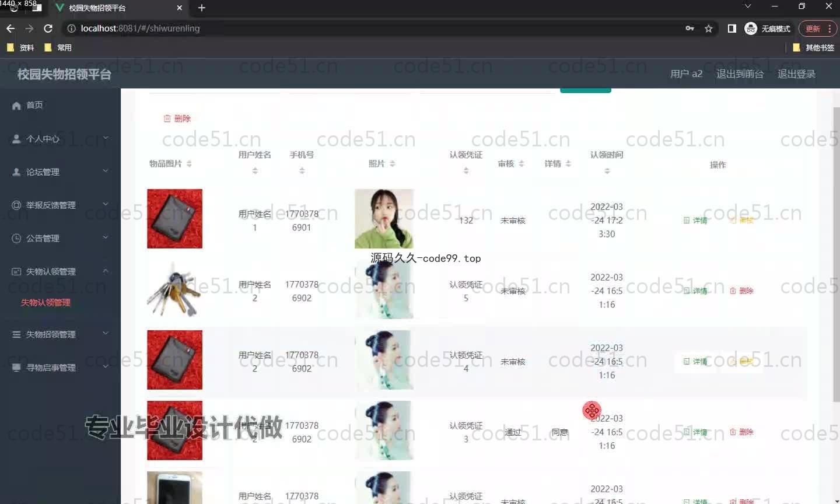
Task: Sort by the 审核 column arrows
Action: click(521, 164)
